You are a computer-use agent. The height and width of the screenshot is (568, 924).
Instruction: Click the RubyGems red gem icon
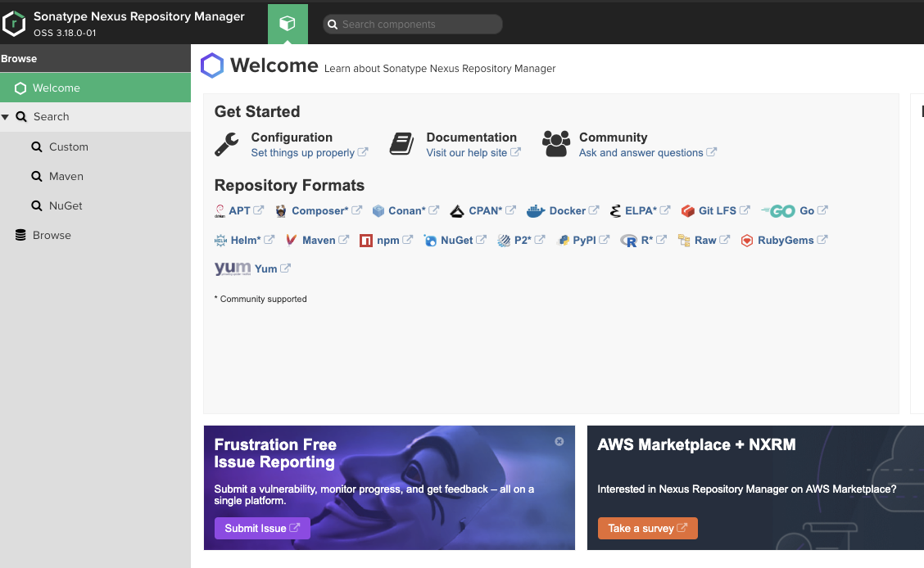pos(746,240)
